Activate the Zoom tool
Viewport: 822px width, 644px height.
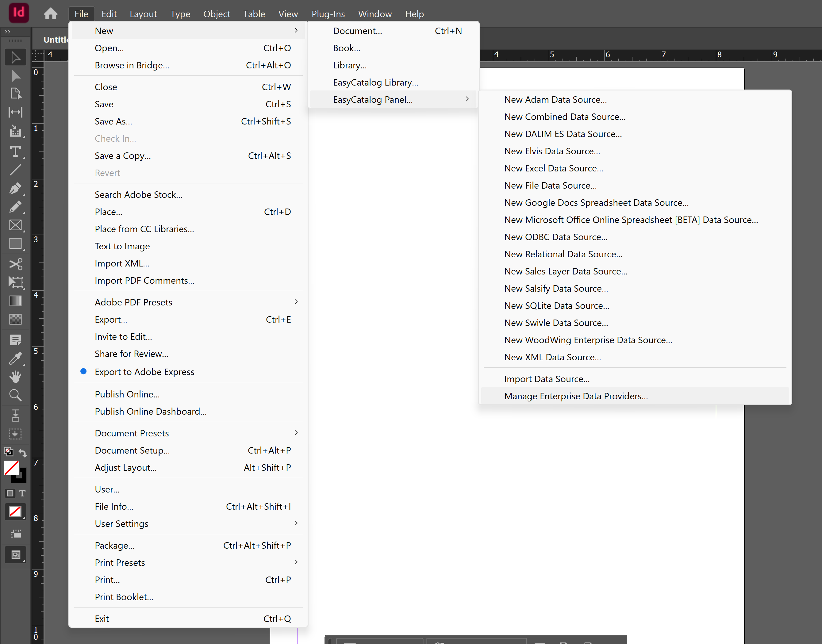tap(15, 395)
